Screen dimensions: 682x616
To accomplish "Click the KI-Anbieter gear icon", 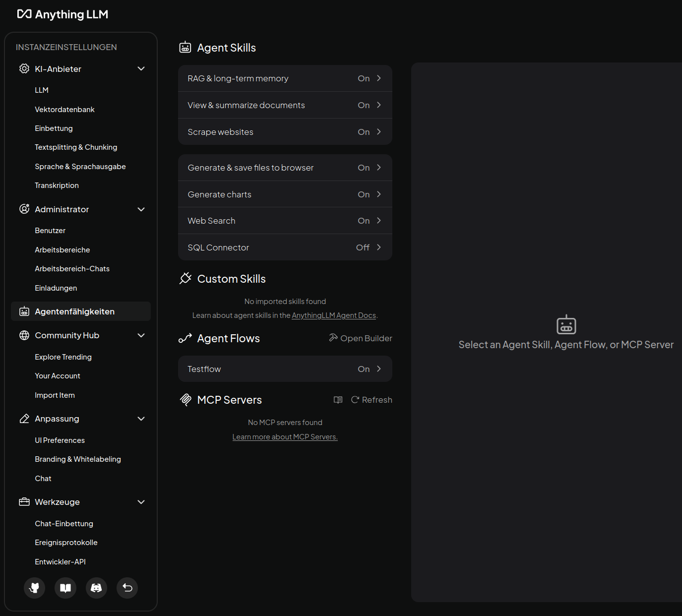I will [24, 69].
